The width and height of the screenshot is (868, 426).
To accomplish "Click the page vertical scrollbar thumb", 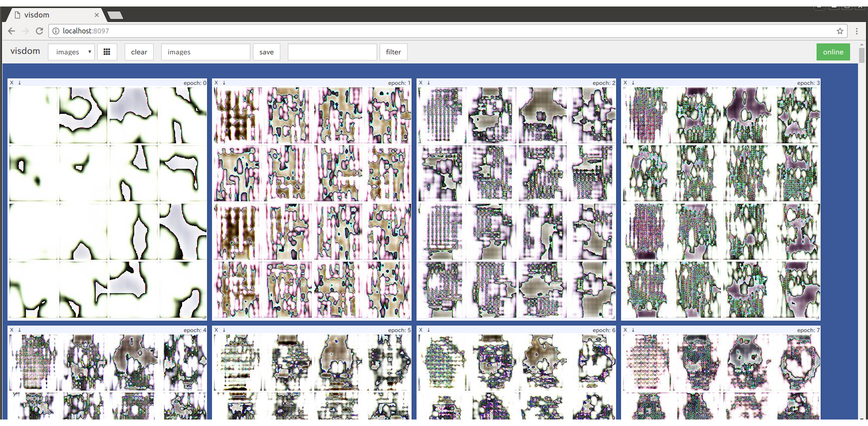I will 862,55.
